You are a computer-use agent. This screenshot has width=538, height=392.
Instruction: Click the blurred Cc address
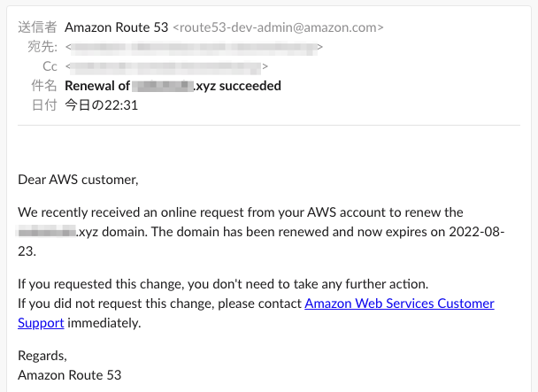tap(166, 66)
